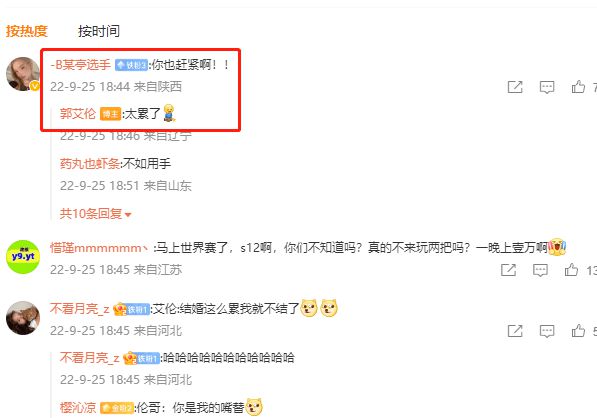Sort comments by 按热度
Image resolution: width=597 pixels, height=418 pixels.
(26, 31)
